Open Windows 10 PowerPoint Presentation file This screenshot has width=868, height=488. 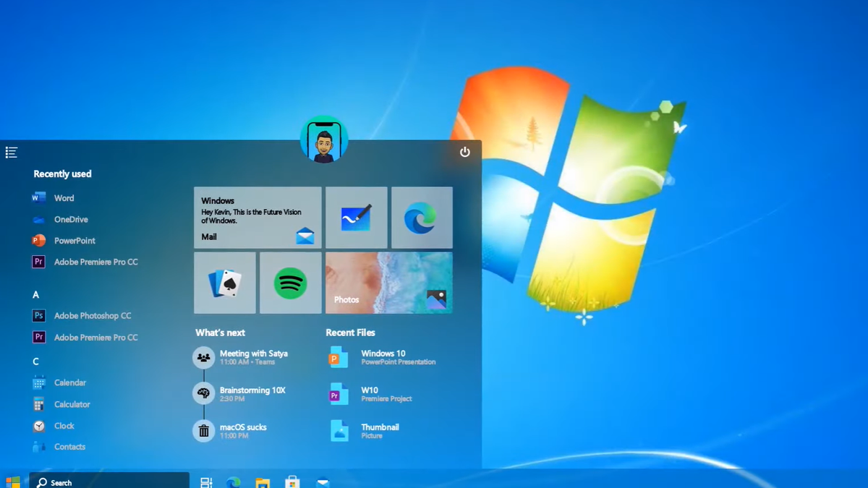coord(383,357)
